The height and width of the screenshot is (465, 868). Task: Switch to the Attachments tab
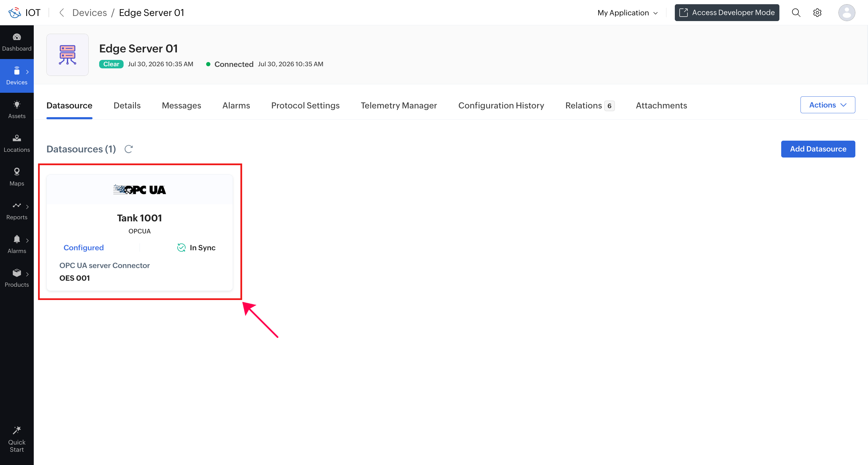tap(661, 105)
